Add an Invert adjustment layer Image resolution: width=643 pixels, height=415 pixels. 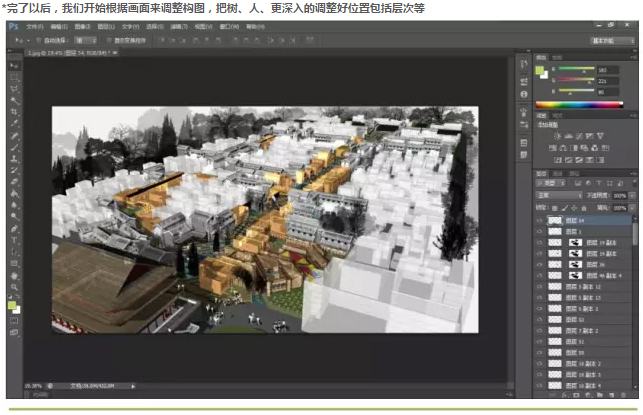pyautogui.click(x=558, y=160)
